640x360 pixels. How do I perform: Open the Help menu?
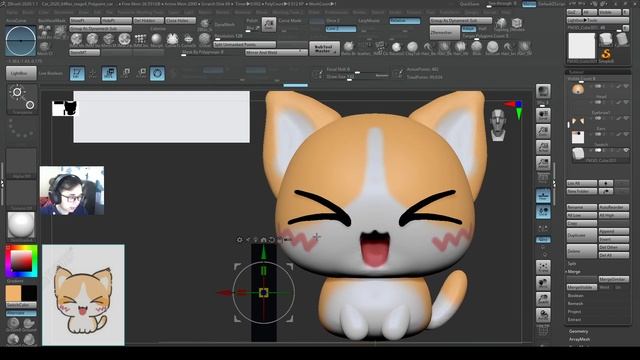(505, 13)
